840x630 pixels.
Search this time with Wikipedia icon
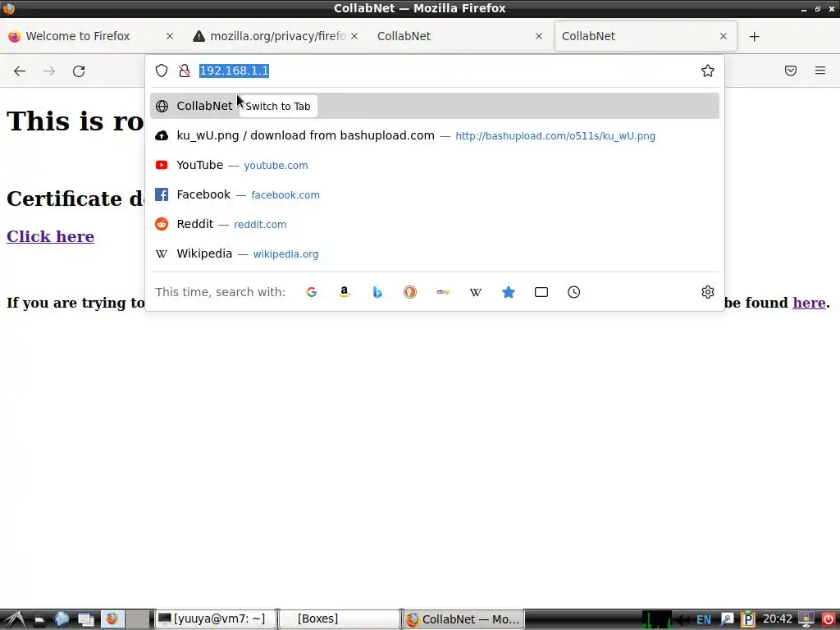coord(476,292)
